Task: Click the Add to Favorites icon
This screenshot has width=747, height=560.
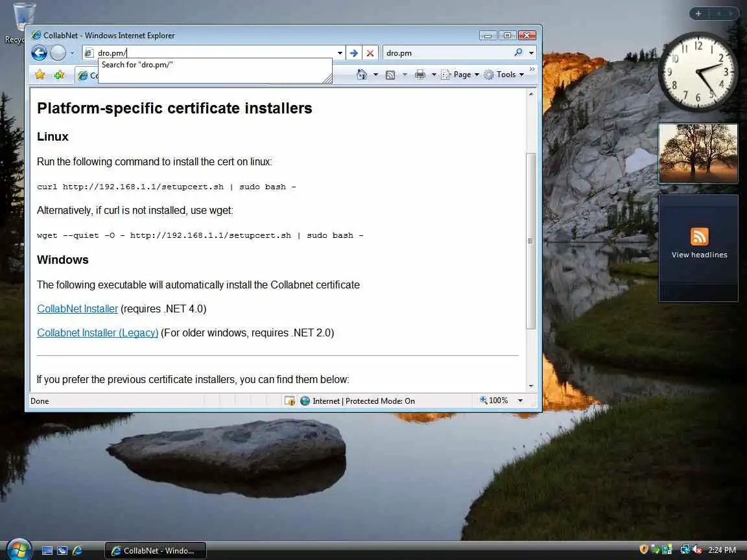Action: pos(59,75)
